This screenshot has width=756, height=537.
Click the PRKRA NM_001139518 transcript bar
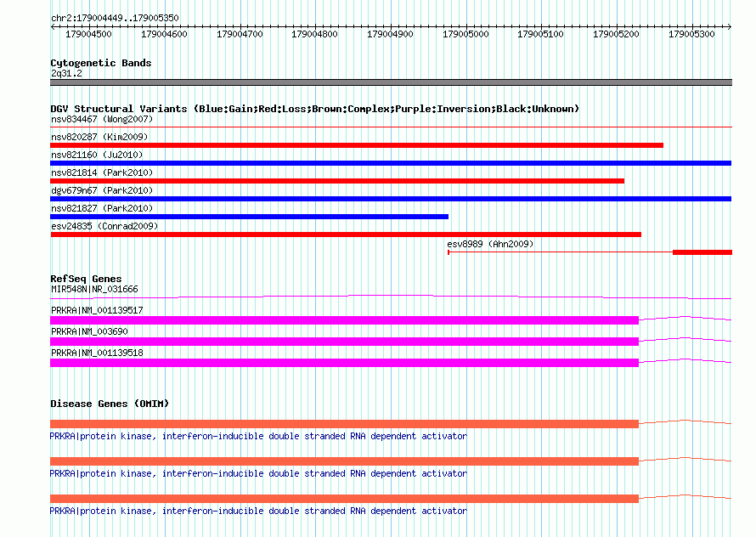point(344,363)
